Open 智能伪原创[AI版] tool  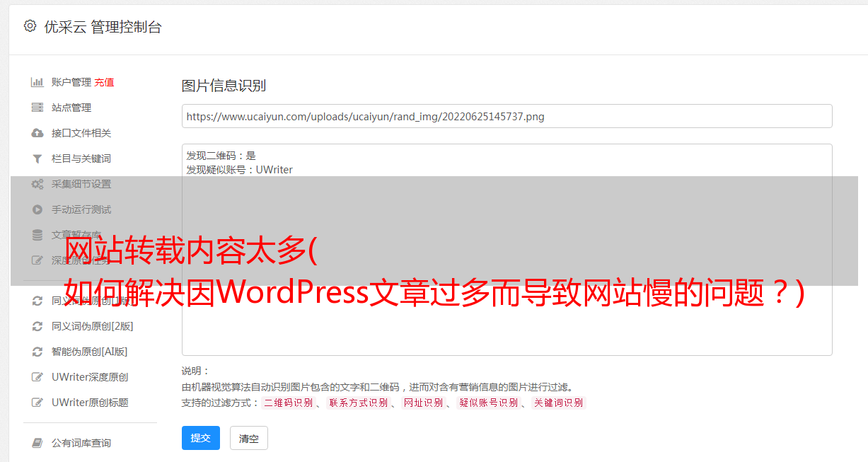click(90, 352)
